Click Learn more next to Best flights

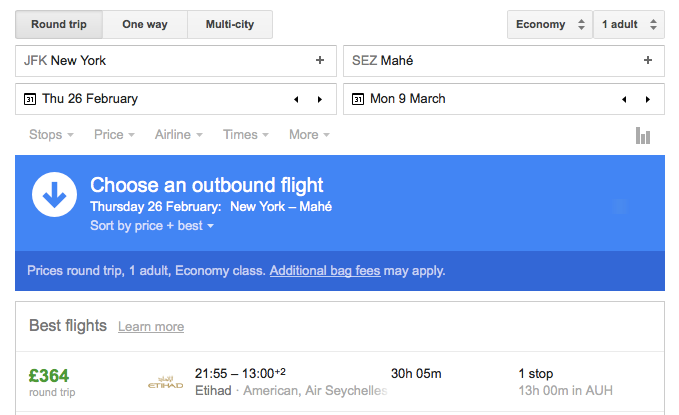151,327
